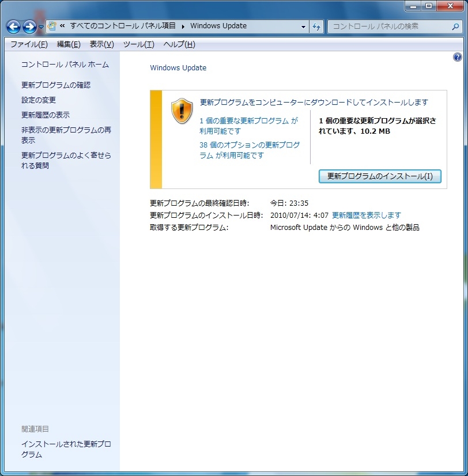Expand the address bar history dropdown
The image size is (468, 476).
(303, 27)
